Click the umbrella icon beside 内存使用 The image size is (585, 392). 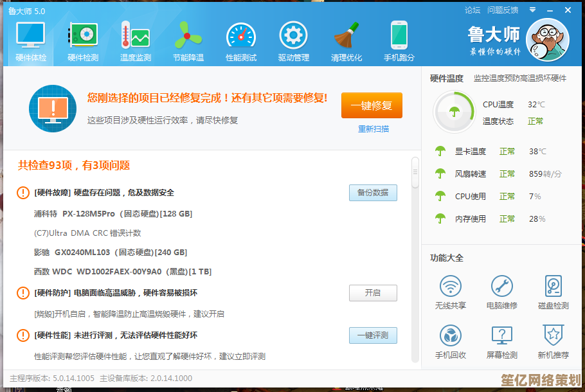pyautogui.click(x=440, y=218)
